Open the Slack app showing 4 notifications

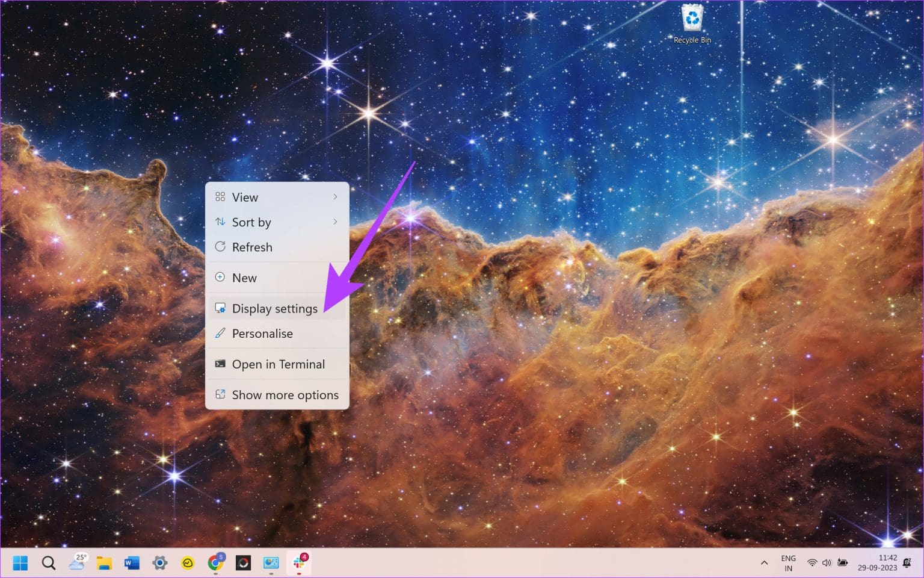coord(299,564)
